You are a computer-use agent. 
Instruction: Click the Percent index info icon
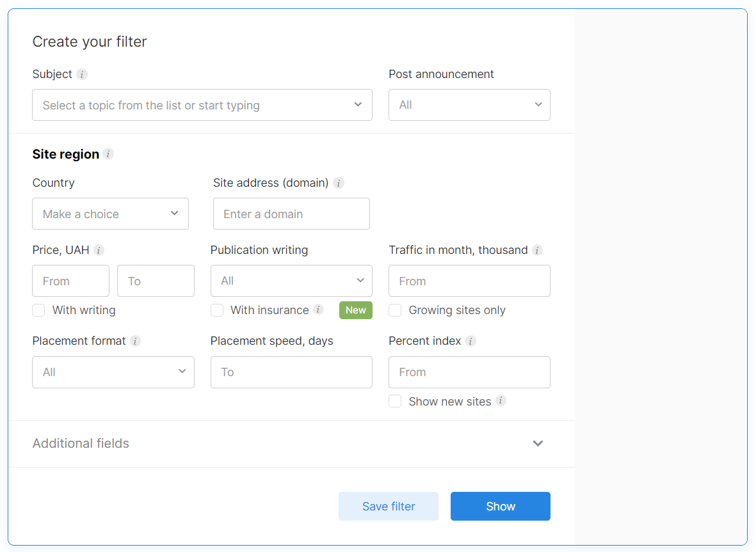coord(471,341)
